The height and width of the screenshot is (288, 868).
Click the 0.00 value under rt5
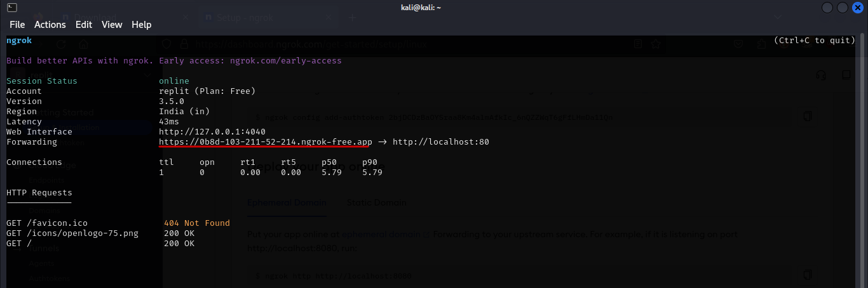point(291,173)
